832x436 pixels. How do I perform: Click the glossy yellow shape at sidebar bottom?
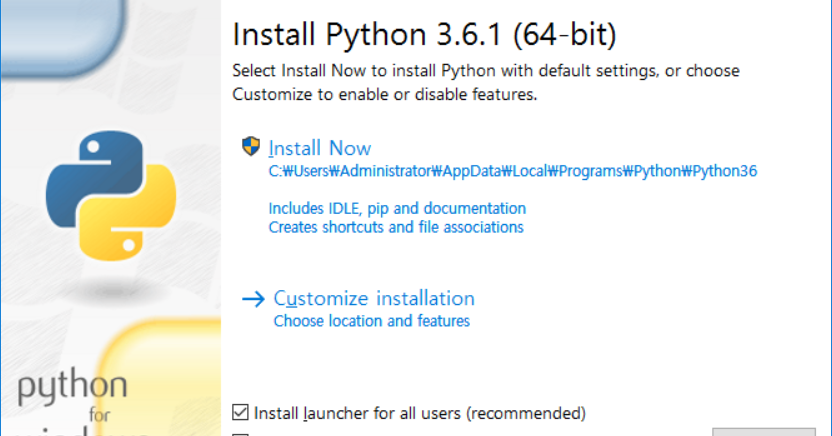coord(159,378)
